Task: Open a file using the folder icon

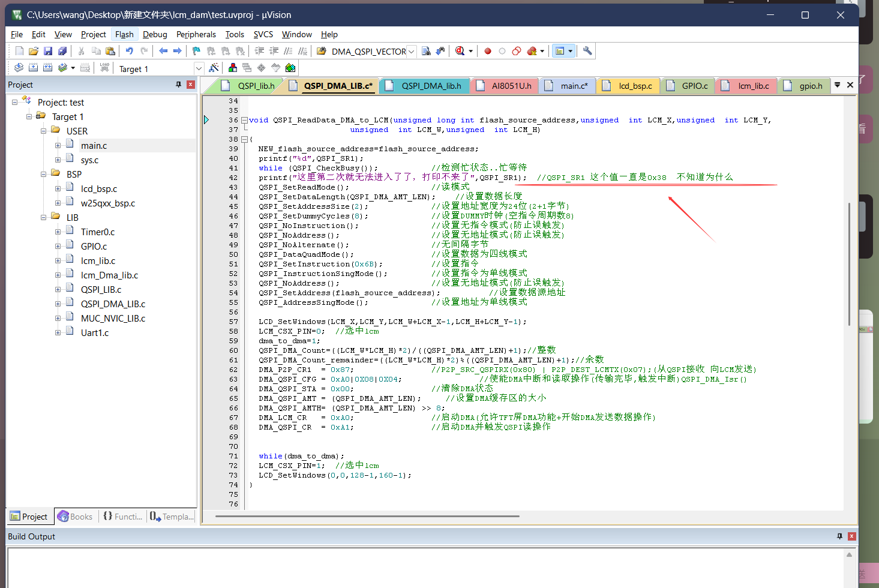Action: click(34, 51)
